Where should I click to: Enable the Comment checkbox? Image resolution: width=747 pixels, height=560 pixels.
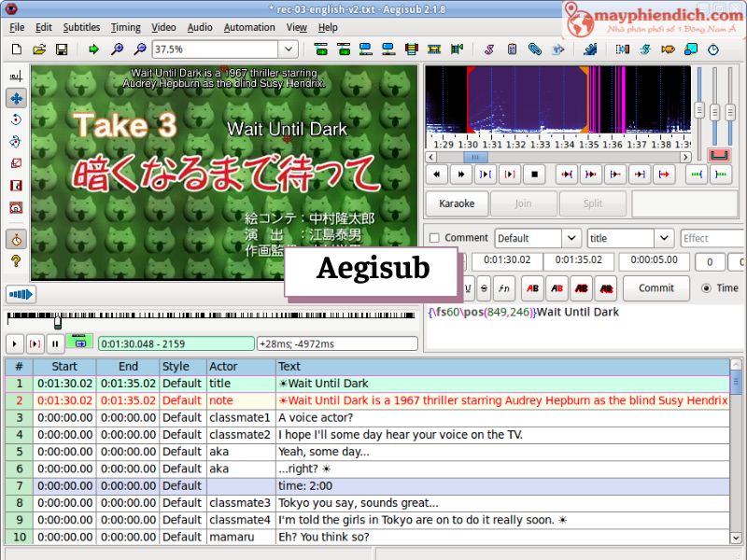point(432,238)
